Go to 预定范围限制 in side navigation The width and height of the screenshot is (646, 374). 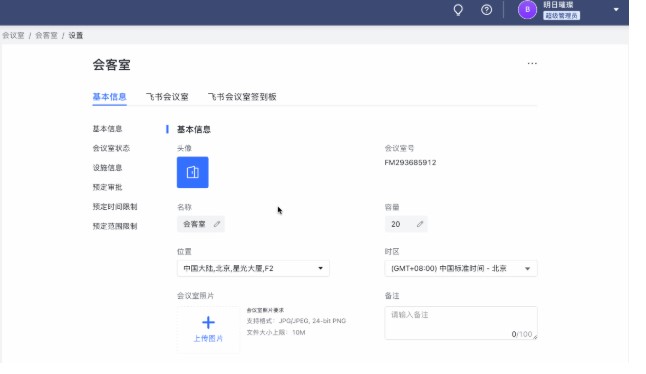click(x=115, y=226)
